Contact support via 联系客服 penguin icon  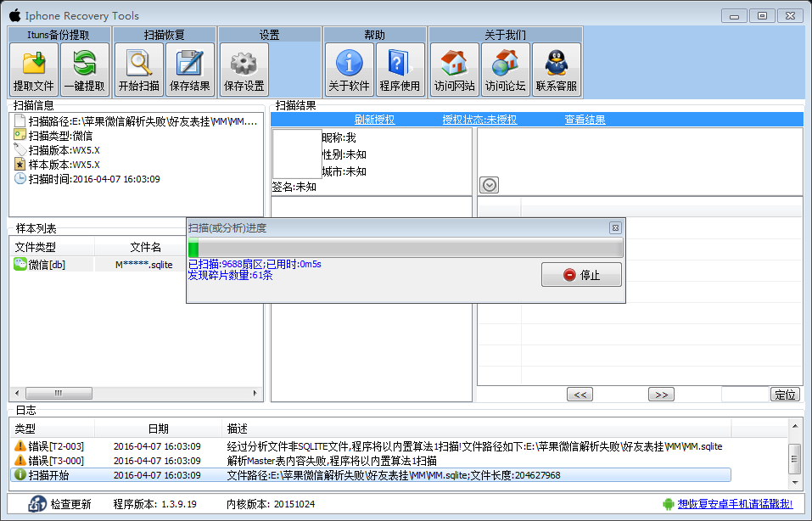[x=556, y=70]
